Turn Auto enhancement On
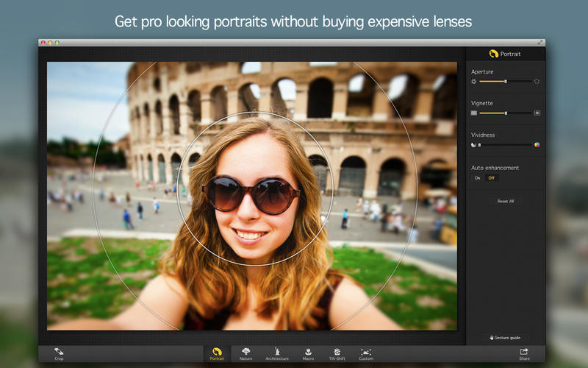 tap(478, 178)
